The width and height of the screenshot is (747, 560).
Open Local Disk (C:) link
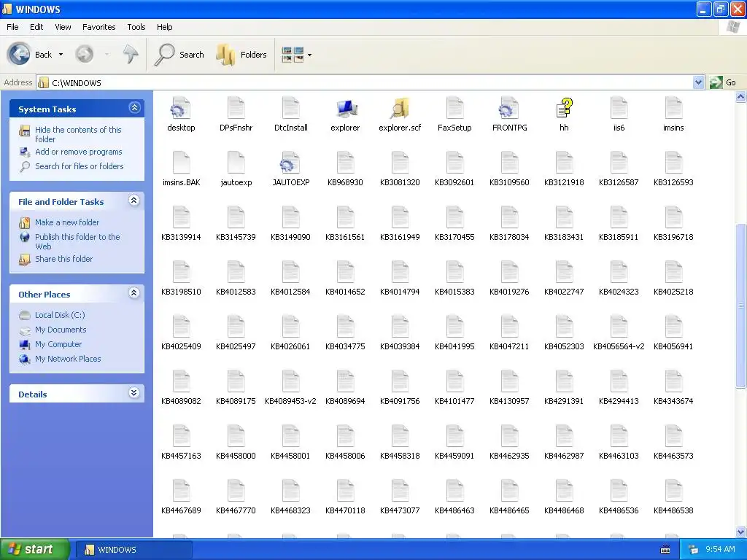point(60,315)
